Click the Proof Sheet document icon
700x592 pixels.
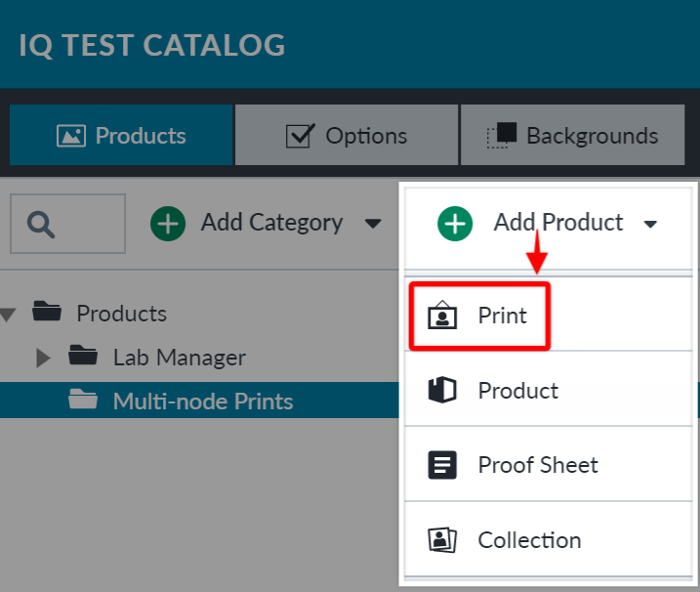coord(442,465)
